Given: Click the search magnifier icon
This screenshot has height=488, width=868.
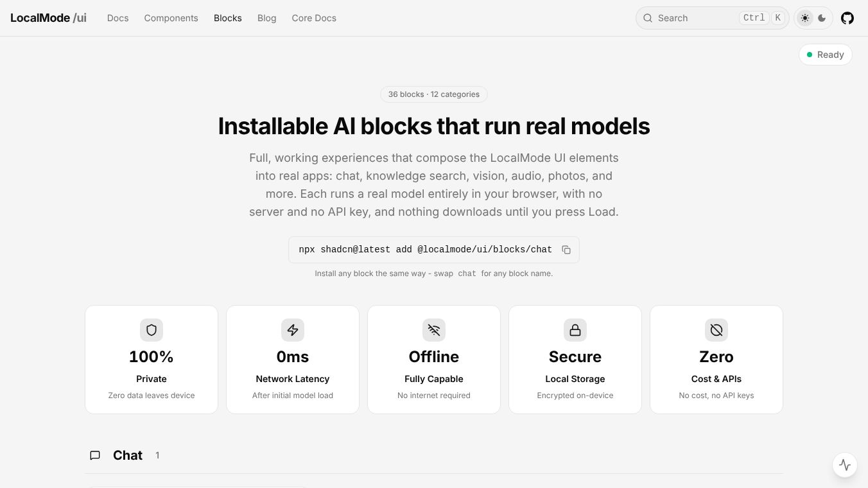Looking at the screenshot, I should tap(648, 18).
